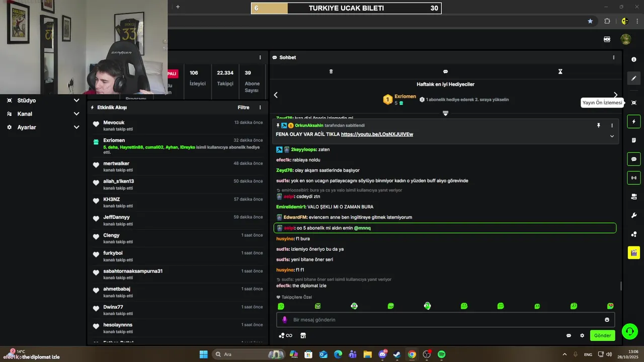644x362 pixels.
Task: Unpin the pinned message via pin icon
Action: [x=598, y=125]
